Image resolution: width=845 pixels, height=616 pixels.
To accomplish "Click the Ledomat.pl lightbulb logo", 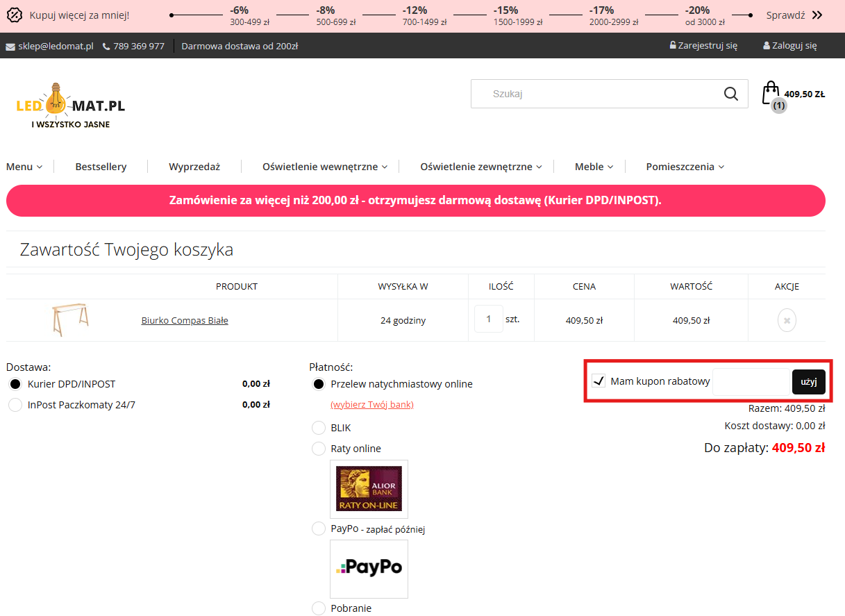I will pos(70,106).
